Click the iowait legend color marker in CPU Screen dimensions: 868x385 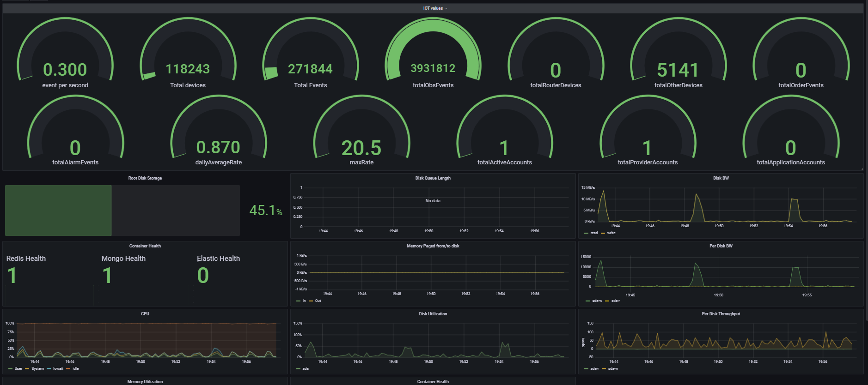click(x=49, y=369)
